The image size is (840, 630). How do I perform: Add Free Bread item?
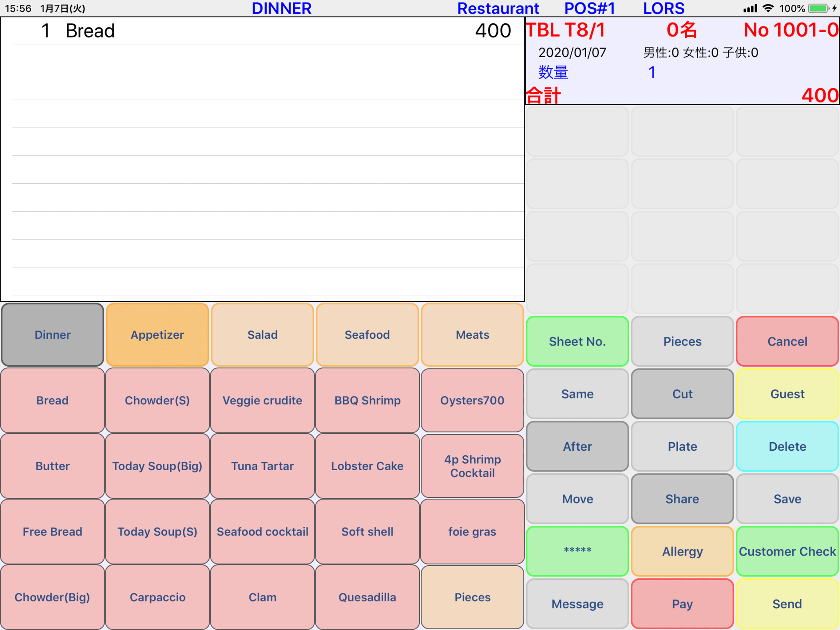coord(52,532)
